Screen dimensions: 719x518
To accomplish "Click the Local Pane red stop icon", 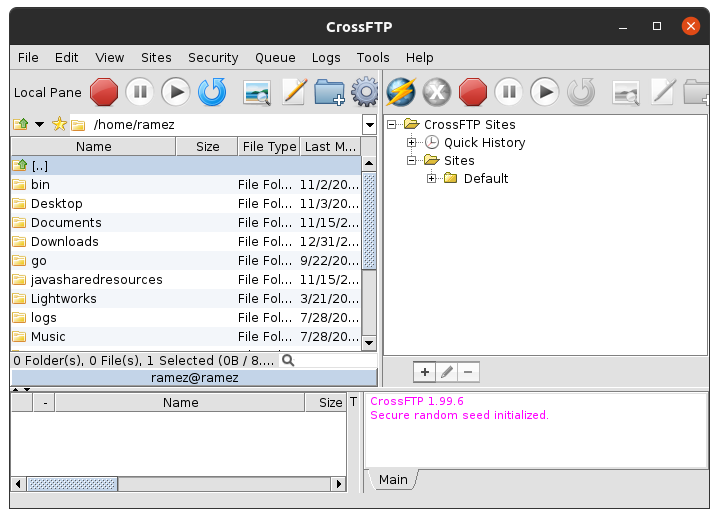I will pos(104,93).
